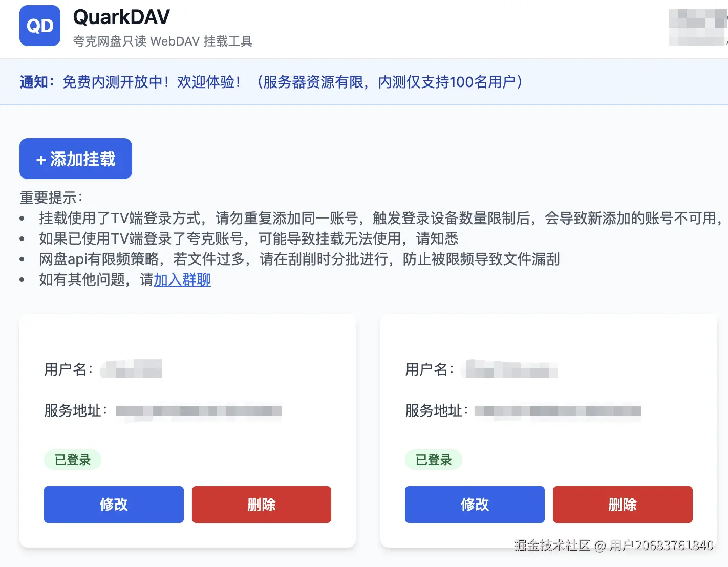728x567 pixels.
Task: Click the 已登录 status badge on right card
Action: pos(433,460)
